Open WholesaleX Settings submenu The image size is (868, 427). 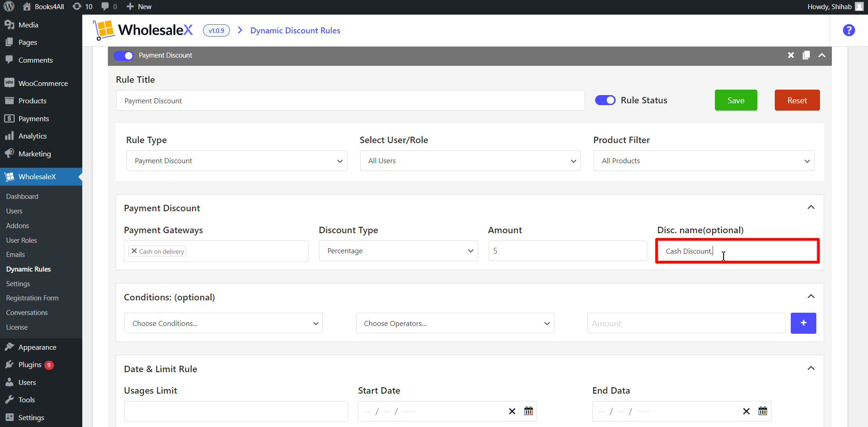tap(18, 283)
